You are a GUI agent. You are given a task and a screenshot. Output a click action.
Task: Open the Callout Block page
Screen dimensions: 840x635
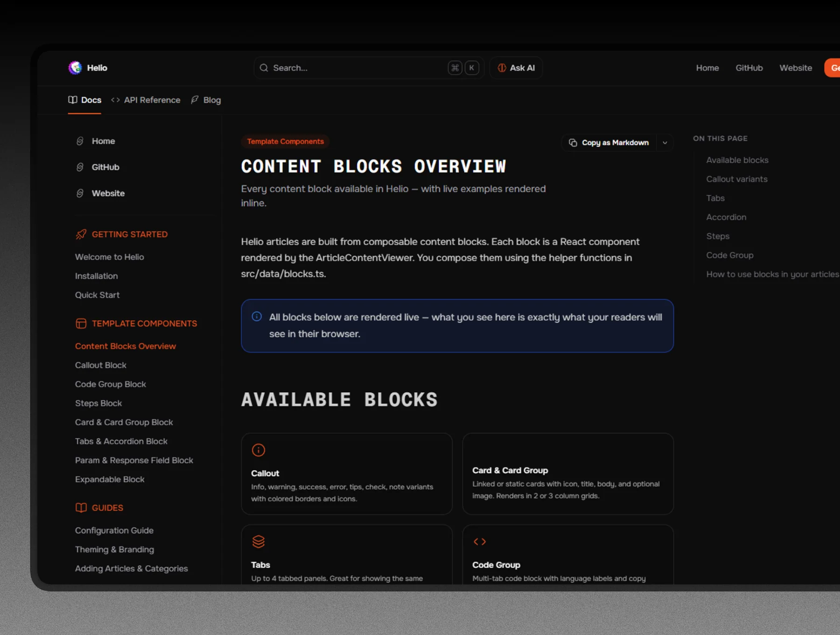click(x=101, y=365)
